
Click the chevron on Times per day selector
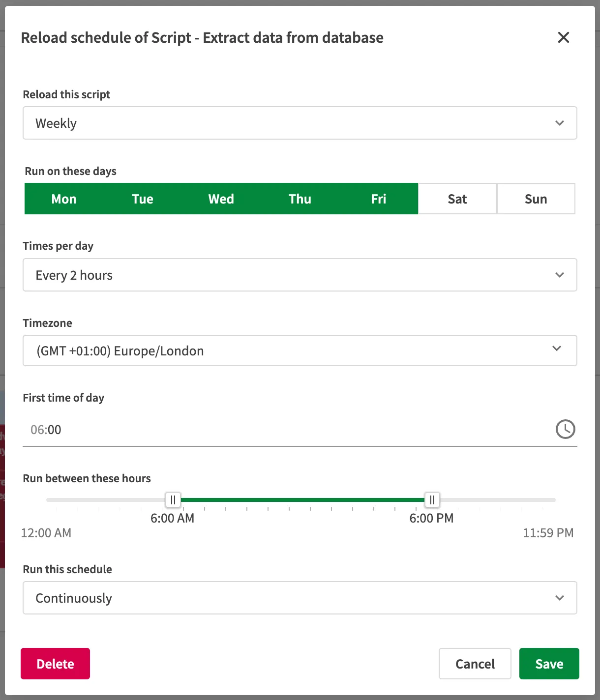pos(559,275)
